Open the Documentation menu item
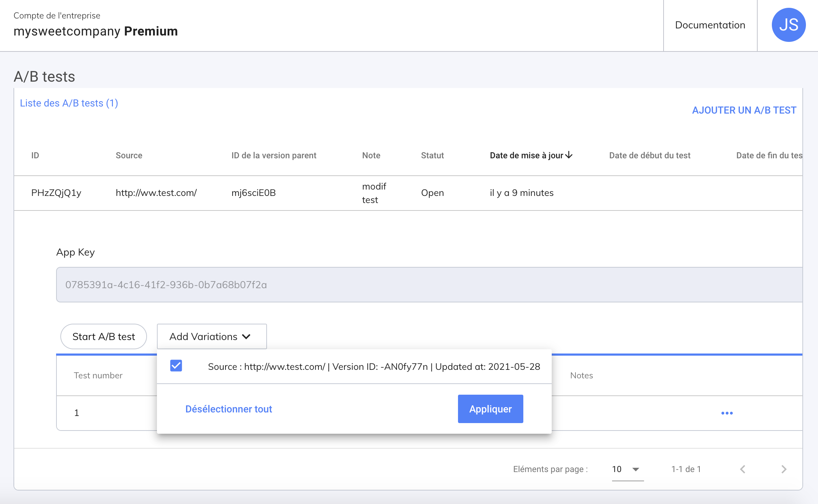Image resolution: width=818 pixels, height=504 pixels. 710,25
